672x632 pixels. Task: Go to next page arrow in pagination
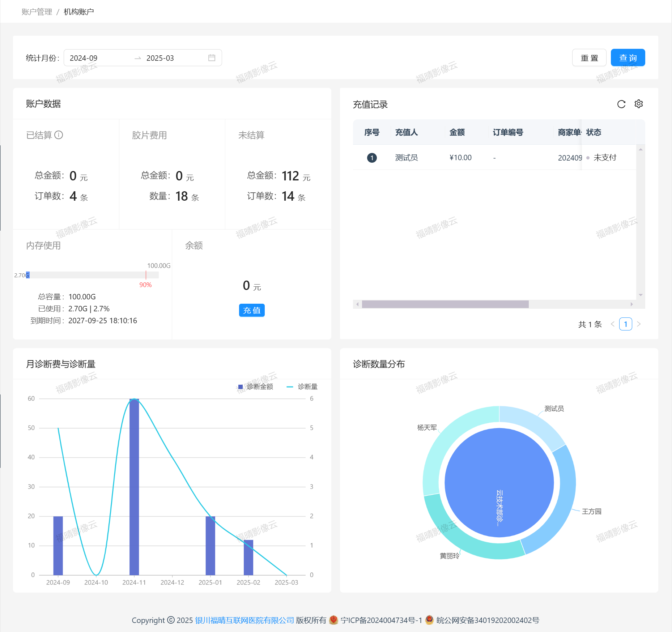pos(639,324)
